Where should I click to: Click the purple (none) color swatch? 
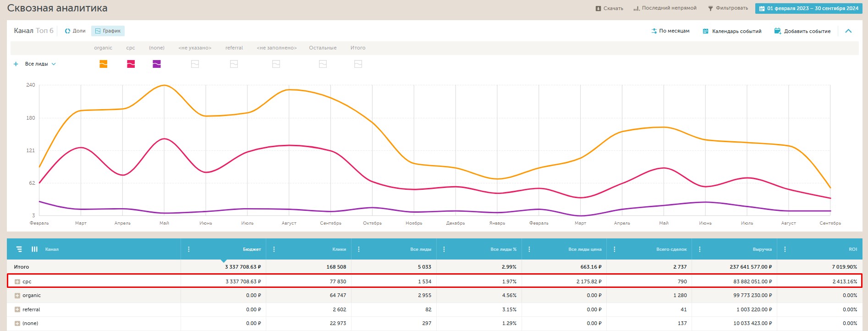click(157, 64)
